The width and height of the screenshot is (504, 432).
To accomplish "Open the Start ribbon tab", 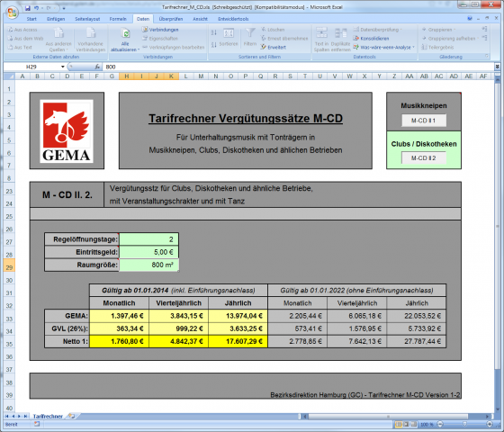I will pyautogui.click(x=31, y=19).
